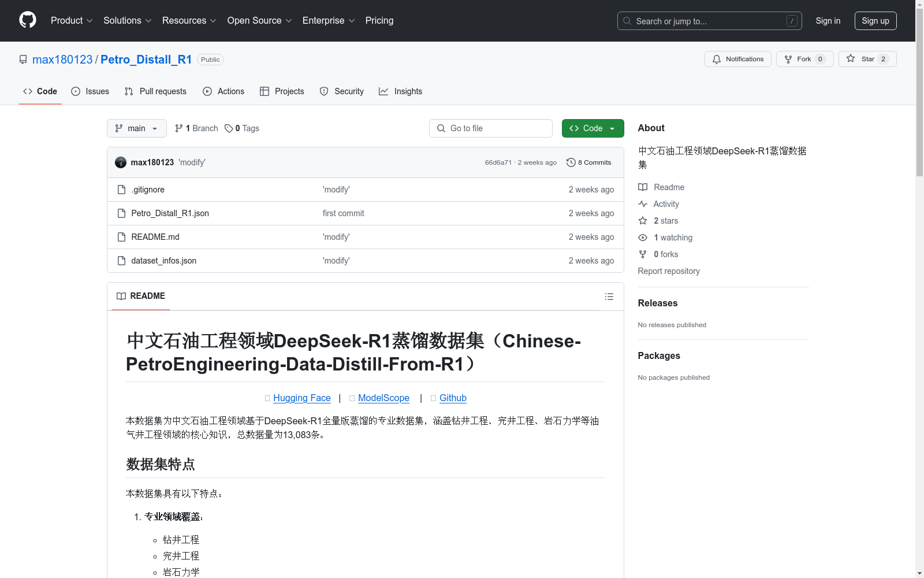Open the max180123 owner profile link

(62, 60)
